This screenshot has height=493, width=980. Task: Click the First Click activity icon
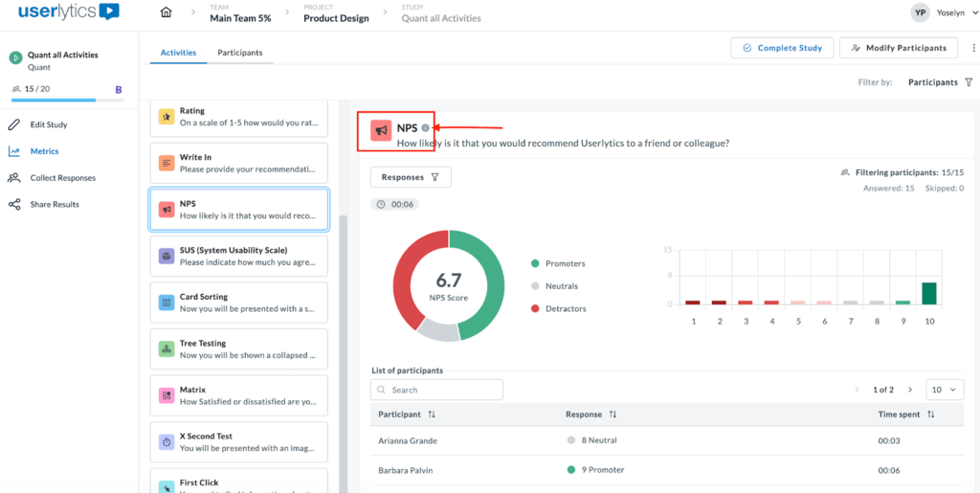click(x=167, y=485)
